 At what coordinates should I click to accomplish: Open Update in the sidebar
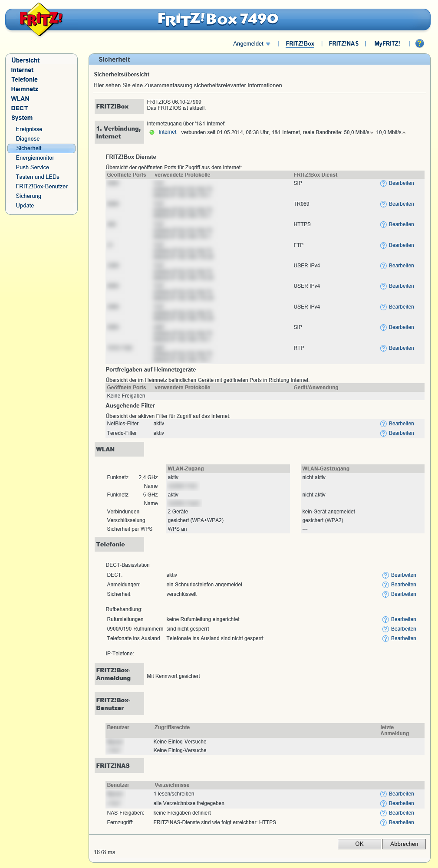pos(25,205)
